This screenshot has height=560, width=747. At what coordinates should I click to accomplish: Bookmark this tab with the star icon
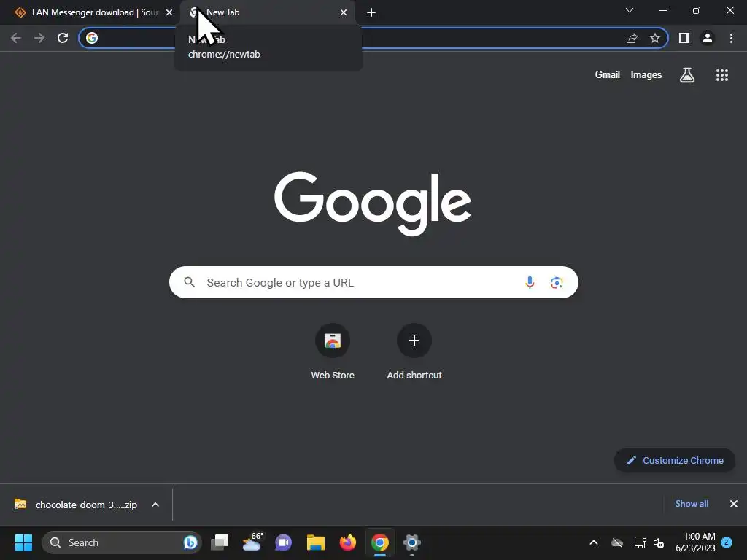tap(655, 38)
